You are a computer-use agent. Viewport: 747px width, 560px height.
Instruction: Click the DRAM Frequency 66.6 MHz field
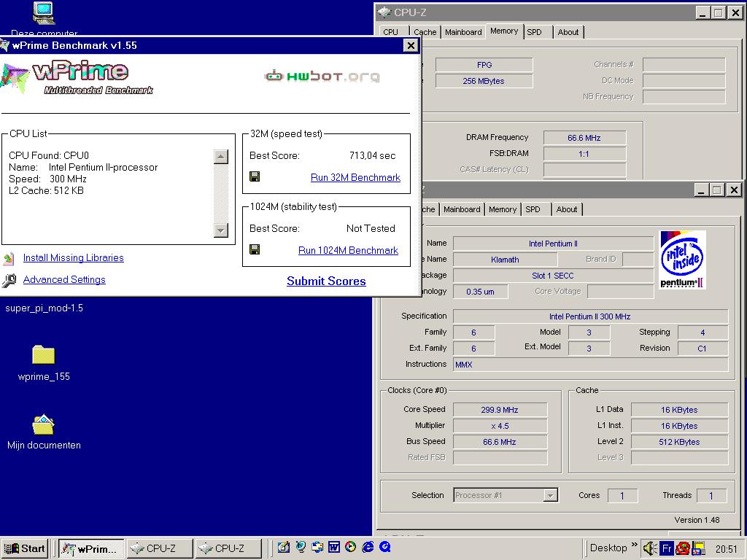point(584,138)
